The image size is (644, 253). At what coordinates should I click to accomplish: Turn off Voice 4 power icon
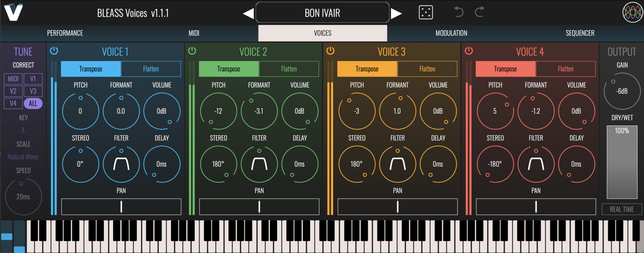[469, 51]
